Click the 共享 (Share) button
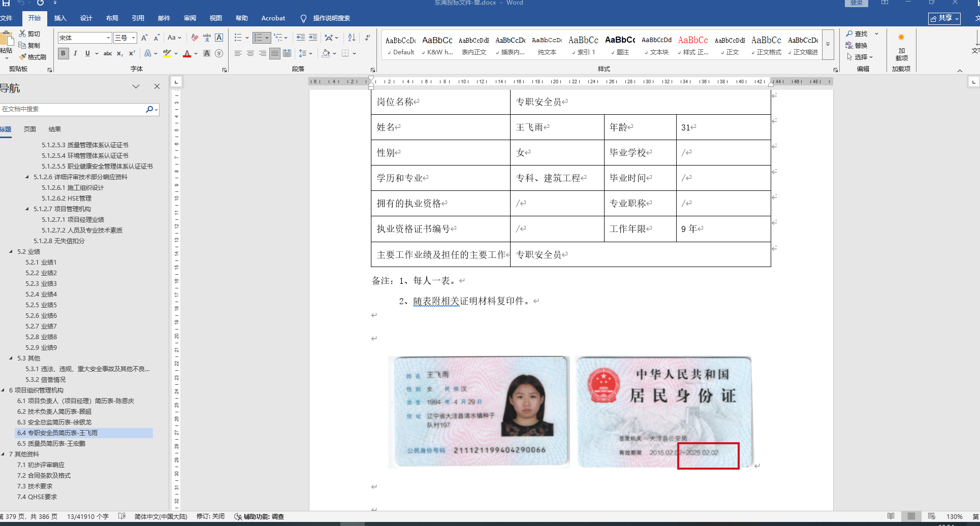The width and height of the screenshot is (980, 526). 944,18
